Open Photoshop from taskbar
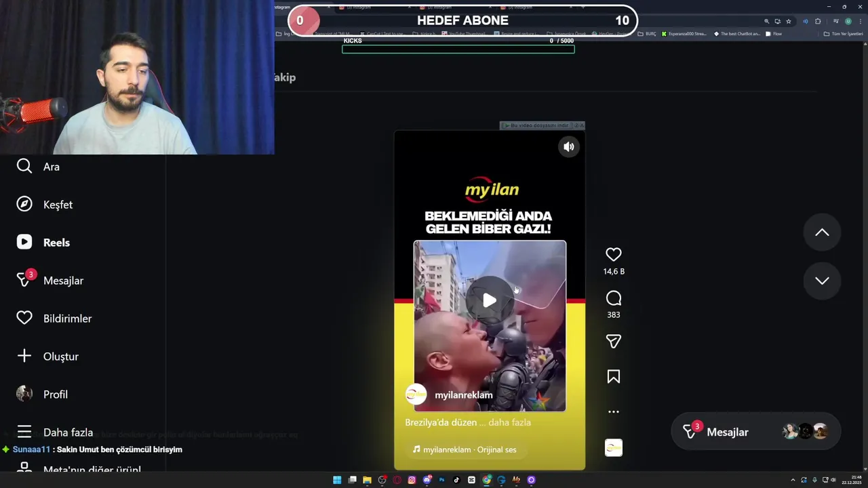 pos(441,480)
